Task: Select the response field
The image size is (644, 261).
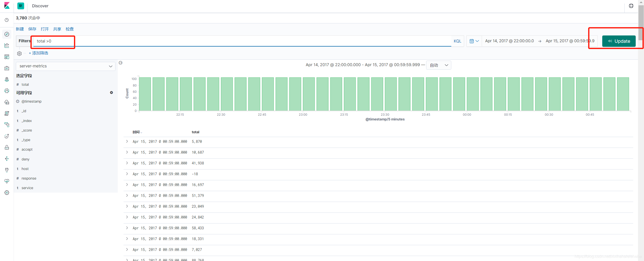Action: coord(29,178)
